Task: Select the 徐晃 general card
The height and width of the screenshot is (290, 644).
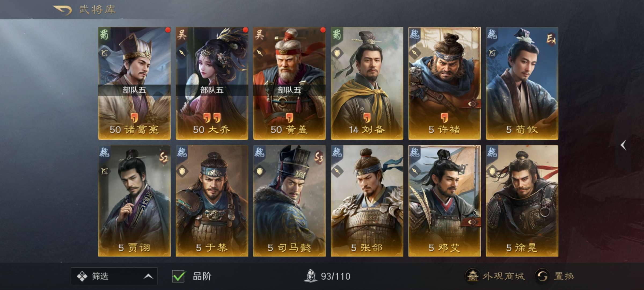Action: (x=522, y=201)
